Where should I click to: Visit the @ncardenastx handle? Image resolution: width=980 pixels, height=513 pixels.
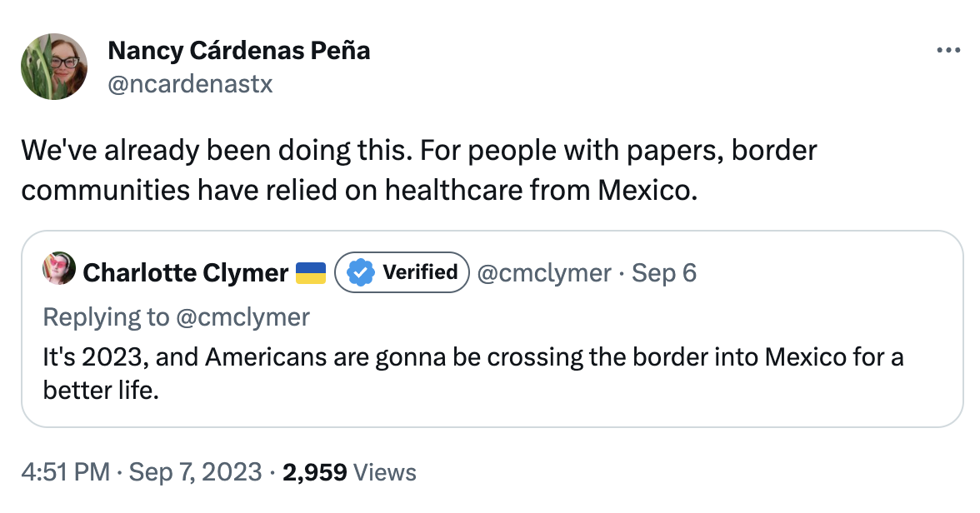pyautogui.click(x=190, y=84)
